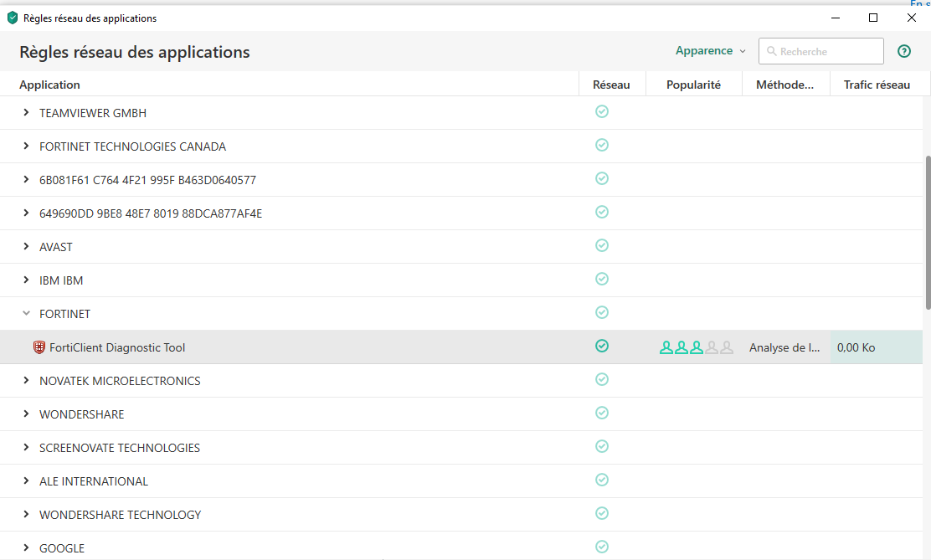Click network status icon for WONDERSHARE TECHNOLOGY

[x=601, y=513]
